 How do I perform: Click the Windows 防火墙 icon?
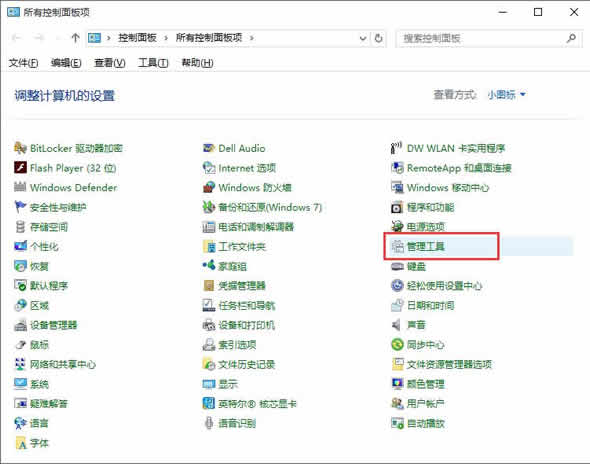pos(209,187)
